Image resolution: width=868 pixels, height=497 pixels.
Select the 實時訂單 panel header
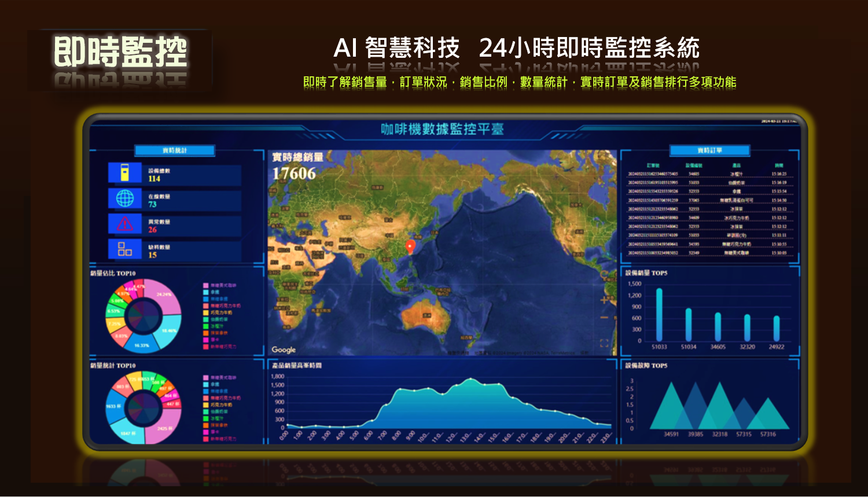pyautogui.click(x=709, y=150)
